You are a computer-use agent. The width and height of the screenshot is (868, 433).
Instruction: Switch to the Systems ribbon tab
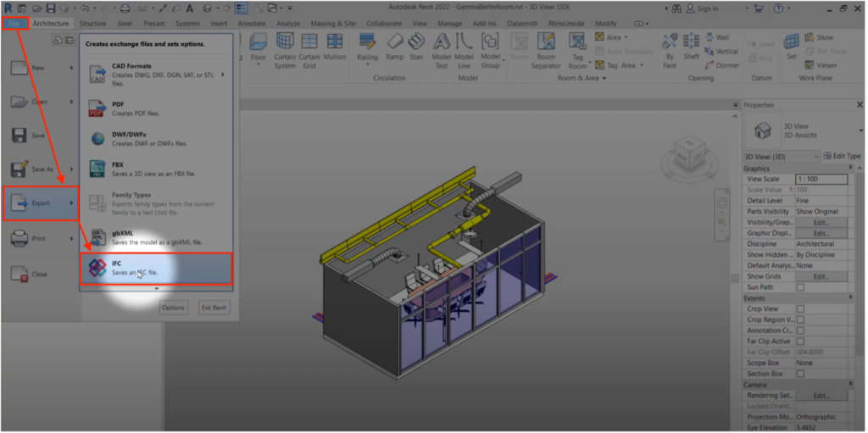[187, 23]
